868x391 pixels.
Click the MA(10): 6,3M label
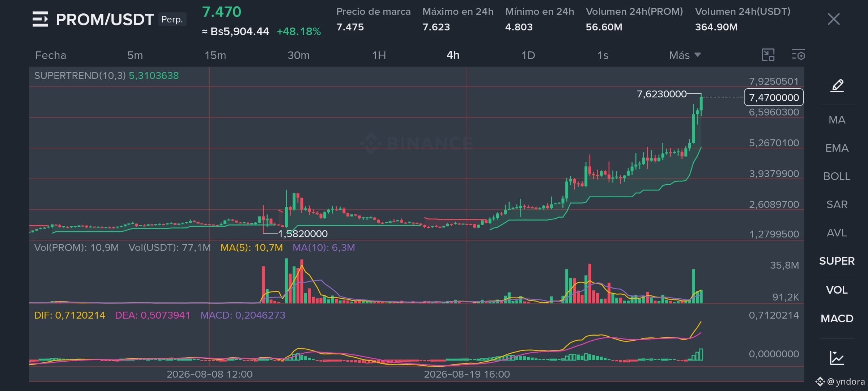[x=324, y=248]
